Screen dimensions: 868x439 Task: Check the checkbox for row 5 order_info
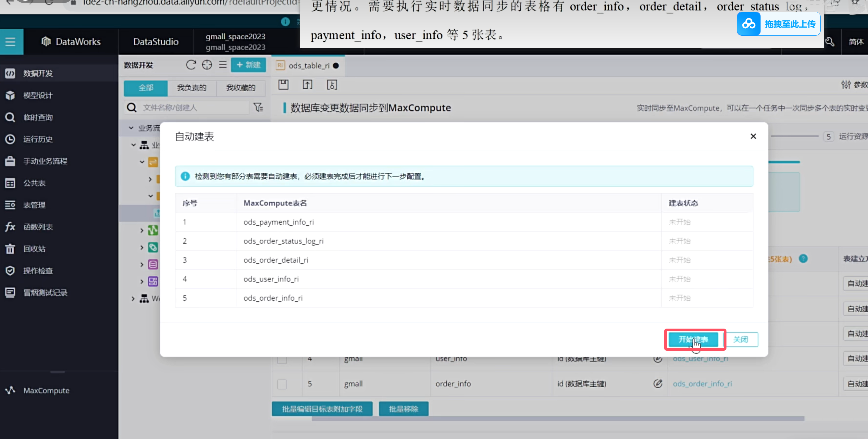tap(282, 384)
